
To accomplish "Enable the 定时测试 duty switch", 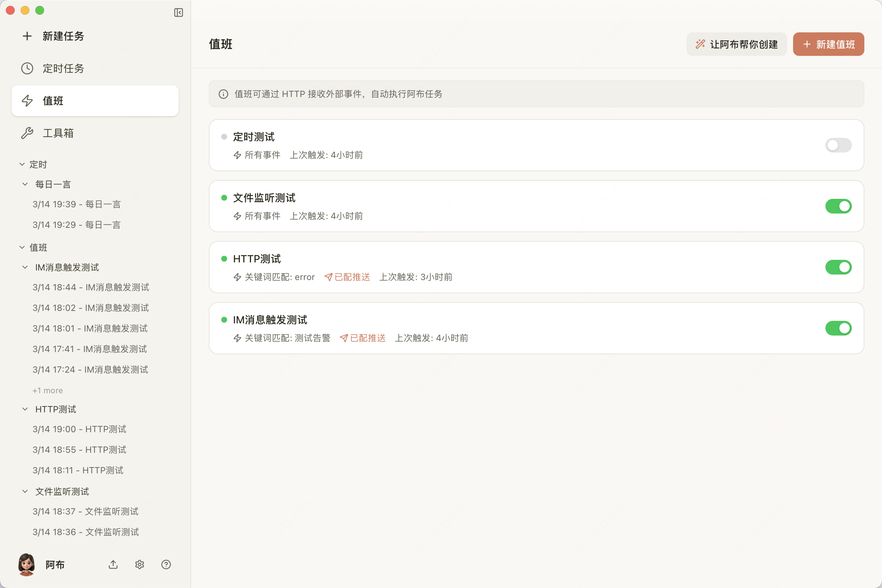I will point(839,145).
